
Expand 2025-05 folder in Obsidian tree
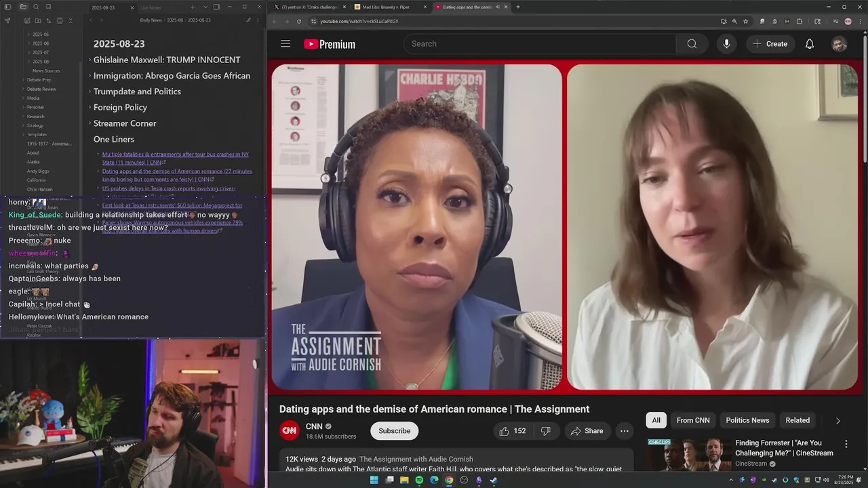point(28,34)
